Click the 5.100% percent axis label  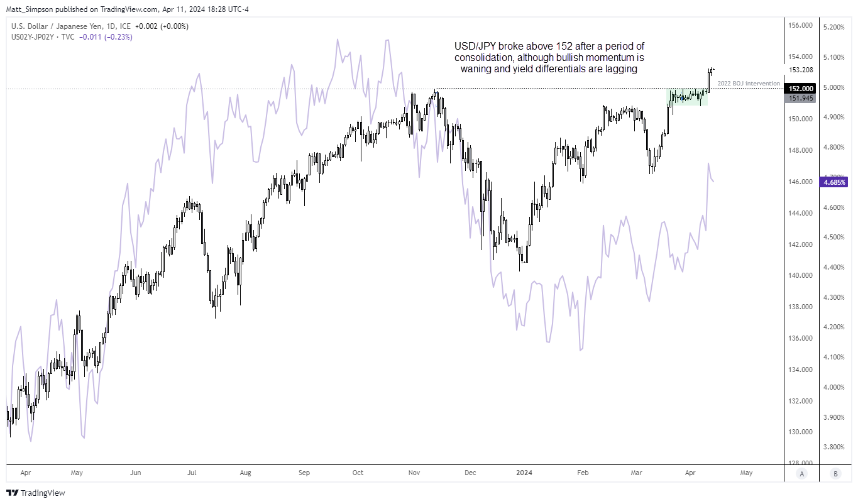[834, 58]
